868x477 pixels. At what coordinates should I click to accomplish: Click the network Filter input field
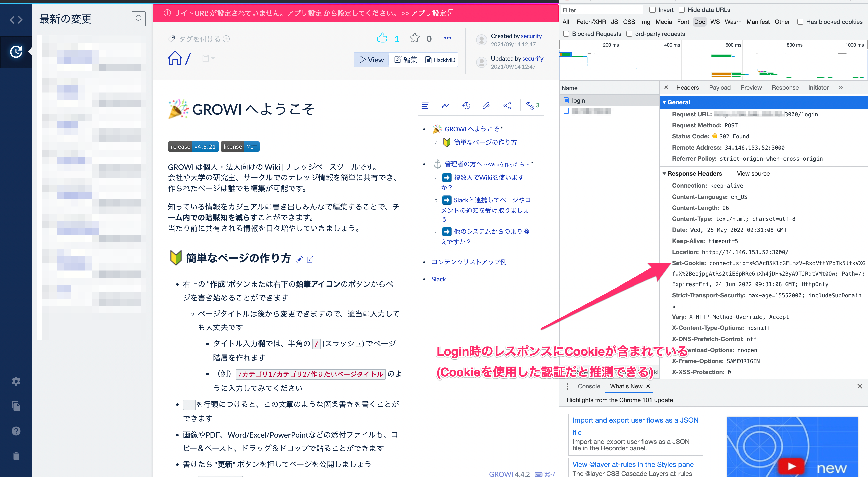point(602,10)
